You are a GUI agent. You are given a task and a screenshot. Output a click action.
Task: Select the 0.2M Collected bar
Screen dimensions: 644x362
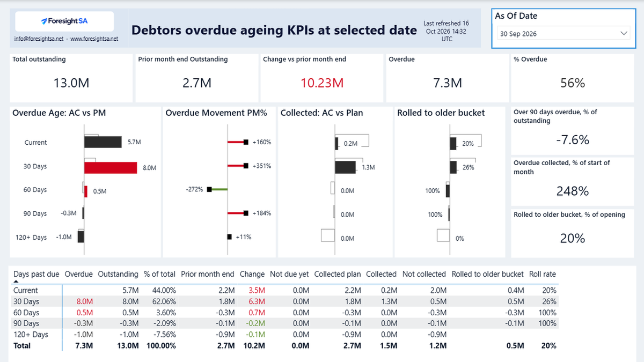pyautogui.click(x=336, y=144)
